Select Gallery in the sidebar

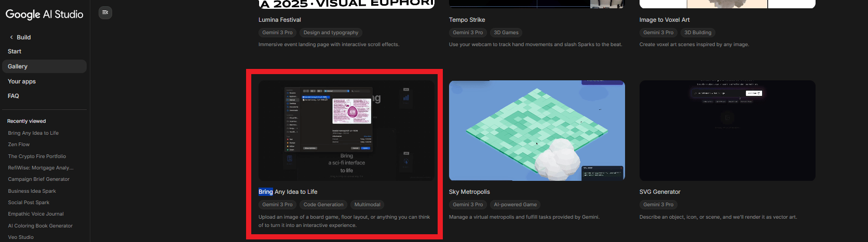[x=44, y=66]
